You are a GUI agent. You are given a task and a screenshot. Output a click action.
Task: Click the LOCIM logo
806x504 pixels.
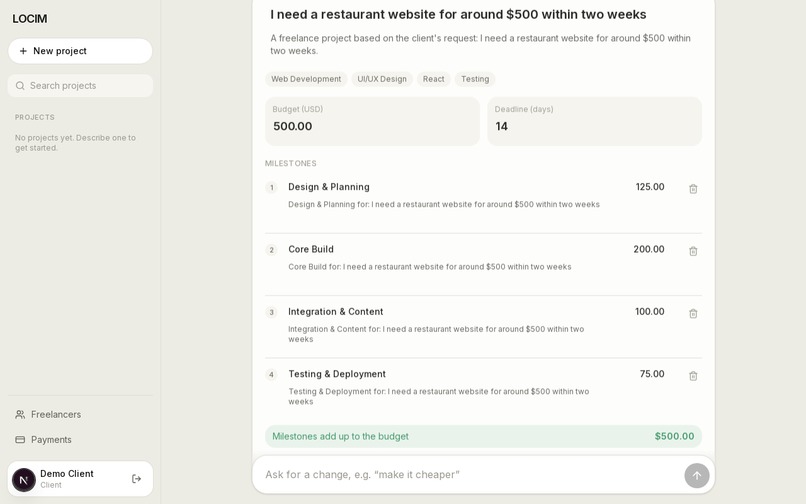(x=30, y=19)
